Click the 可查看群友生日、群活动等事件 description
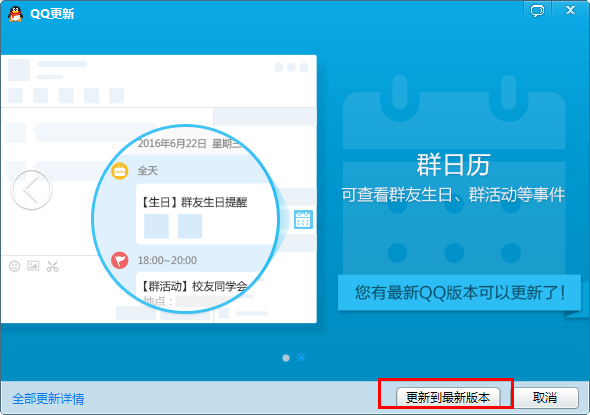This screenshot has width=590, height=415. pyautogui.click(x=453, y=195)
